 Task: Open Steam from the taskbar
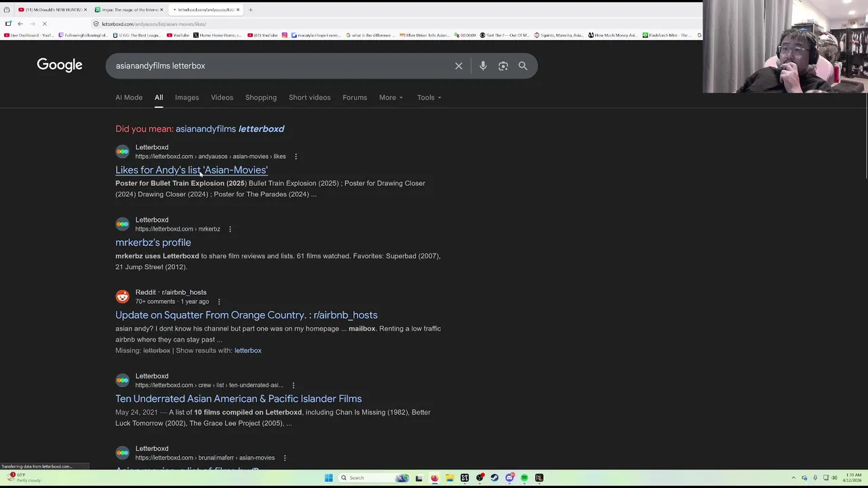click(494, 478)
